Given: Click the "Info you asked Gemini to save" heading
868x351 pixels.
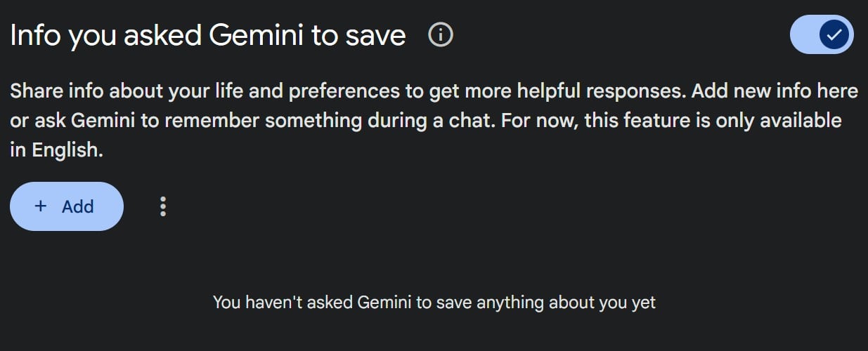Looking at the screenshot, I should pos(208,35).
